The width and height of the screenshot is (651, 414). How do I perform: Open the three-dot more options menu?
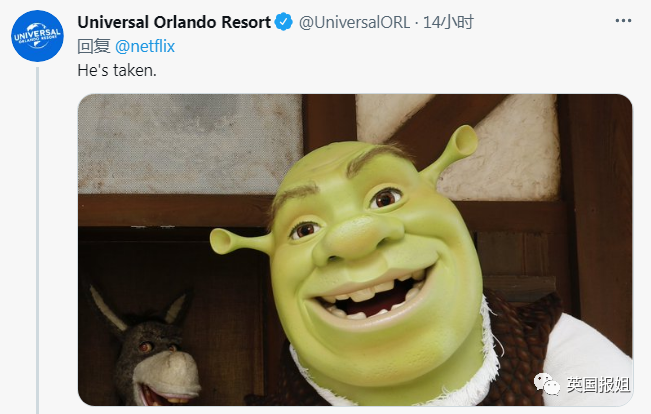click(x=623, y=21)
